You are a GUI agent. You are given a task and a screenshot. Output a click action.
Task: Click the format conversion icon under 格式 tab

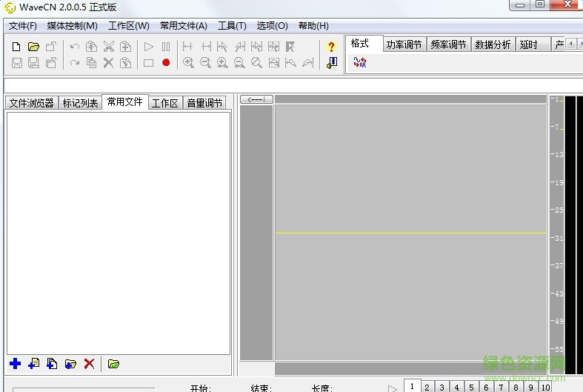point(360,63)
